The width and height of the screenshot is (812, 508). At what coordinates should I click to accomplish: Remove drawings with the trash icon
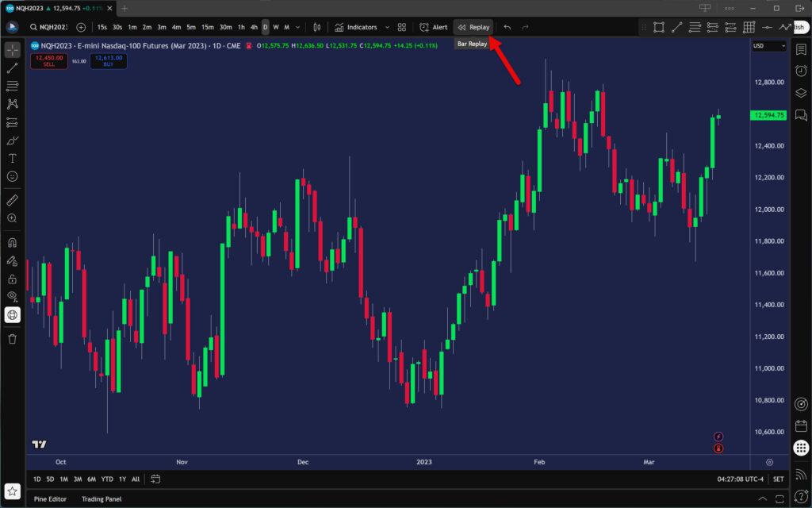point(13,339)
